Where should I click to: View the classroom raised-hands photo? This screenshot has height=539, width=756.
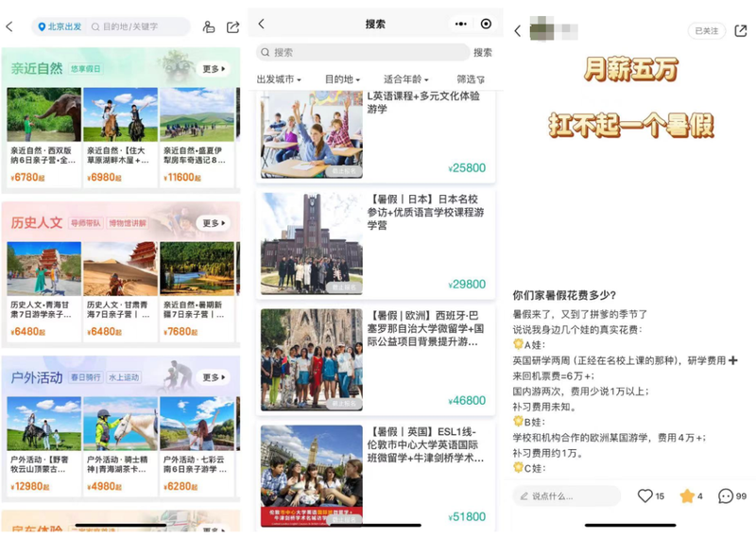(312, 134)
